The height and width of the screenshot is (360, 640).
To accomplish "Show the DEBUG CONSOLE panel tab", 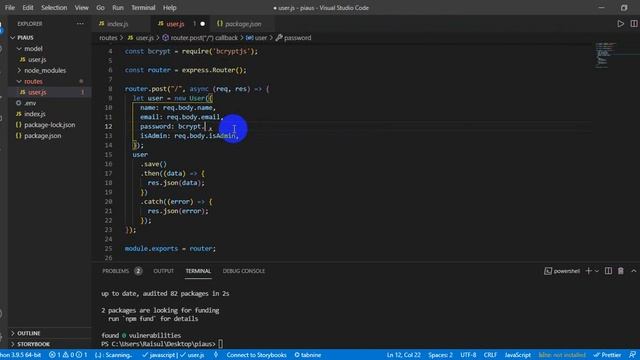I will click(x=244, y=271).
